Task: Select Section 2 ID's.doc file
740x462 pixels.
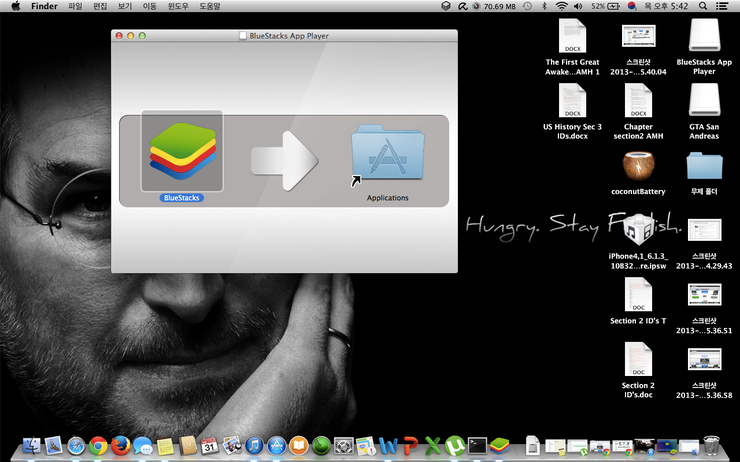Action: [638, 370]
